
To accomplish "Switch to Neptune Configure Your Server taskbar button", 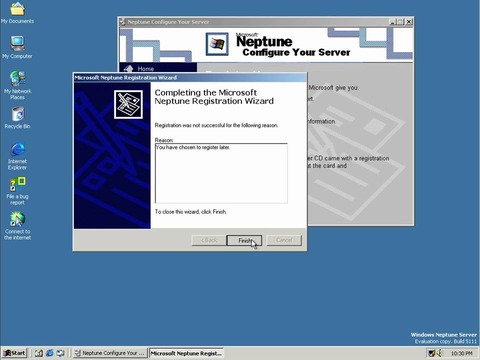I will point(110,353).
